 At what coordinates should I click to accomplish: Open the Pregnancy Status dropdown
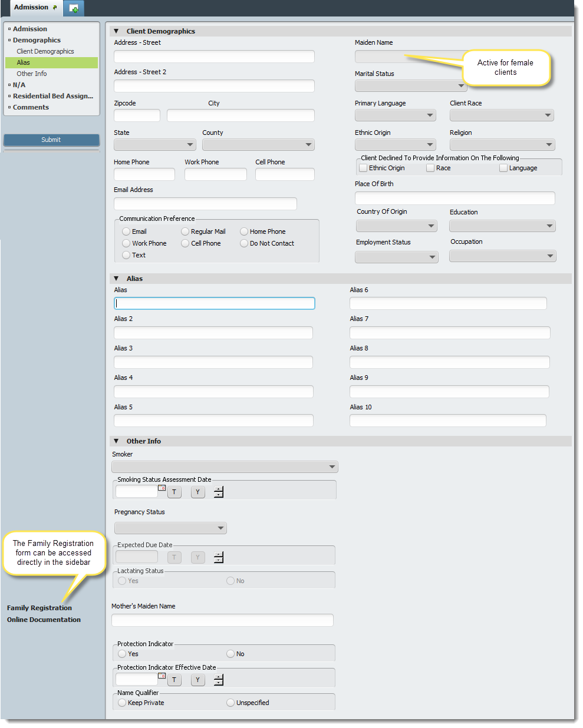pos(170,528)
